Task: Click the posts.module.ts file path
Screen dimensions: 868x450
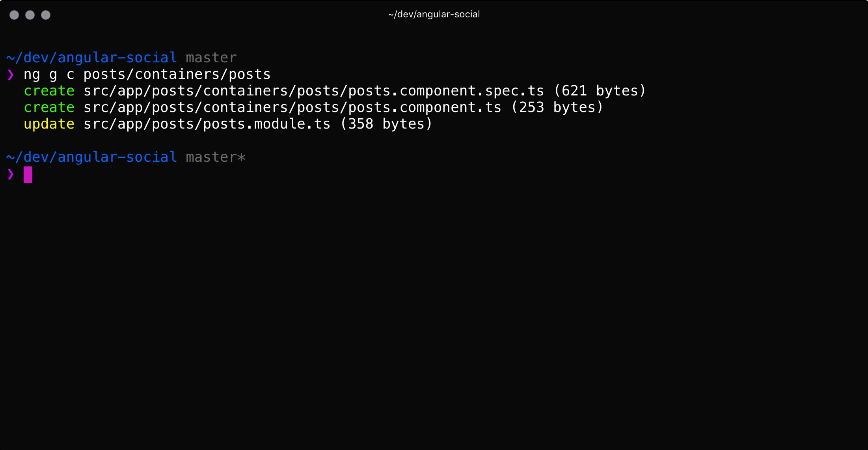Action: [207, 124]
